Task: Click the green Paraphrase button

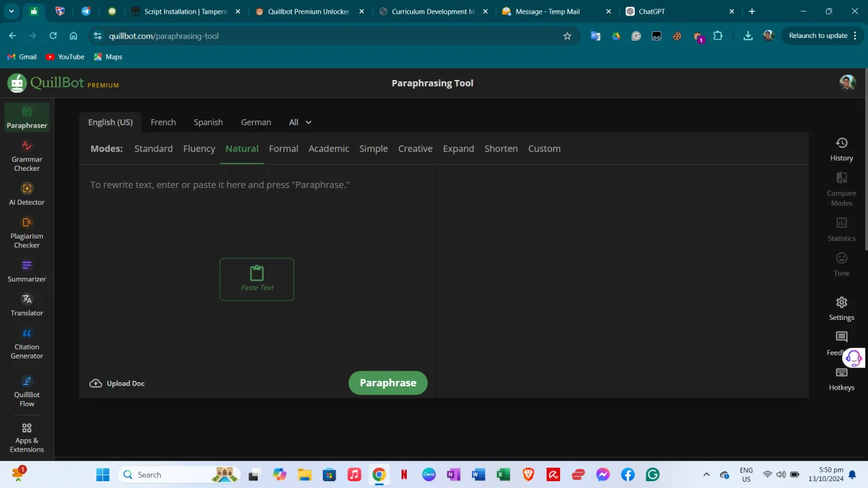Action: 388,383
